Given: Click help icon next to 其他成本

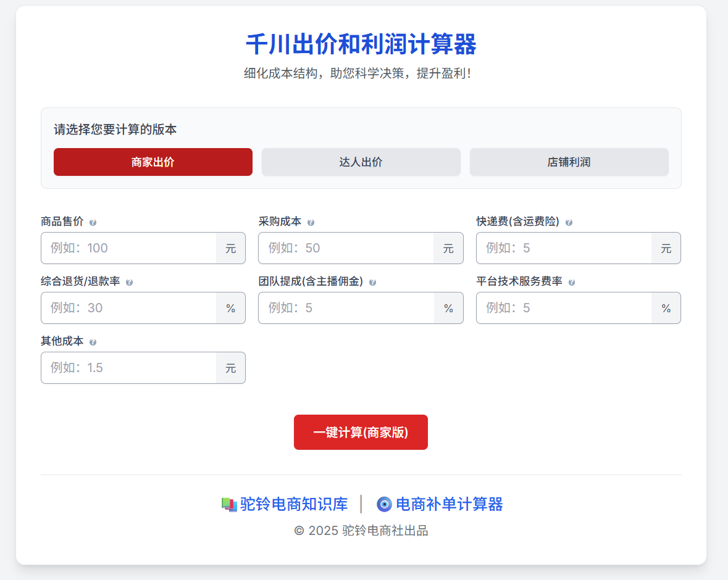Looking at the screenshot, I should tap(93, 342).
